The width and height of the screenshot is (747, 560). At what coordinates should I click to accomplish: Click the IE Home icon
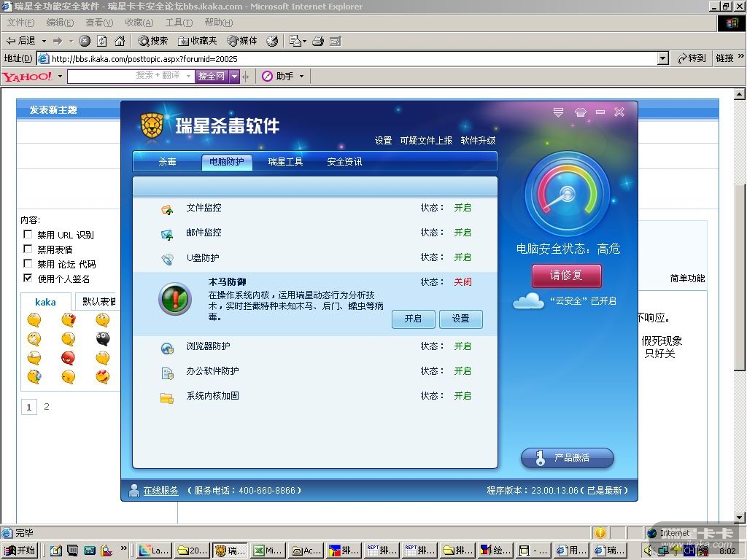(x=120, y=41)
